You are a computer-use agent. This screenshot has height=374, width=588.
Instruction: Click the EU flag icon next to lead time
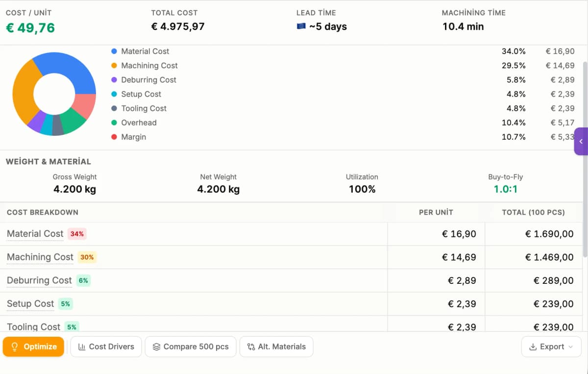pyautogui.click(x=301, y=26)
